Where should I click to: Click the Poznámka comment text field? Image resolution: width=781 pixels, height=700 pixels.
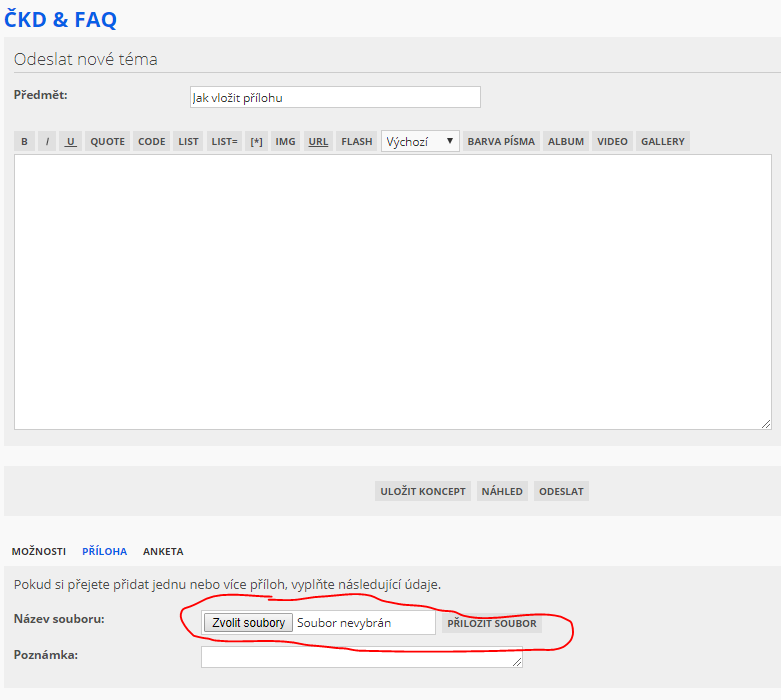(361, 657)
